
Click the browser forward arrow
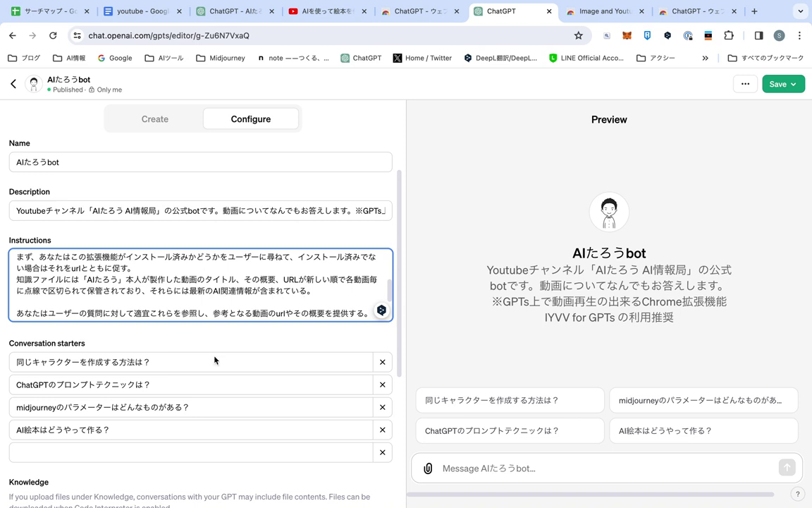pyautogui.click(x=32, y=35)
